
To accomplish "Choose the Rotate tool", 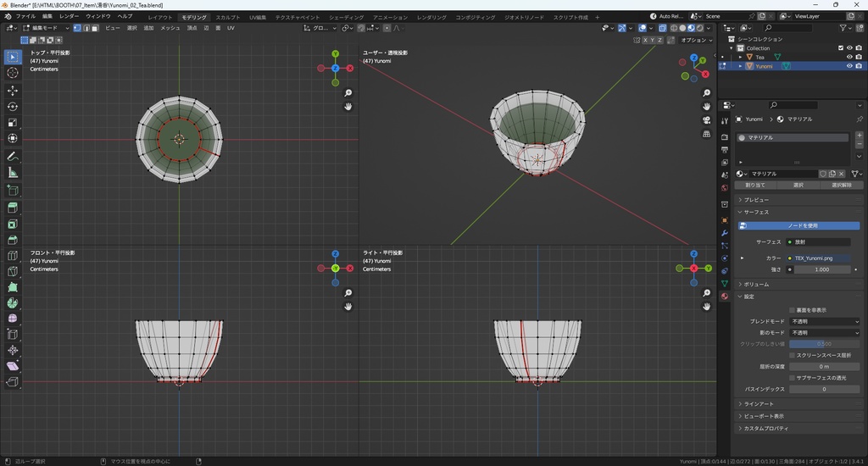I will point(13,107).
